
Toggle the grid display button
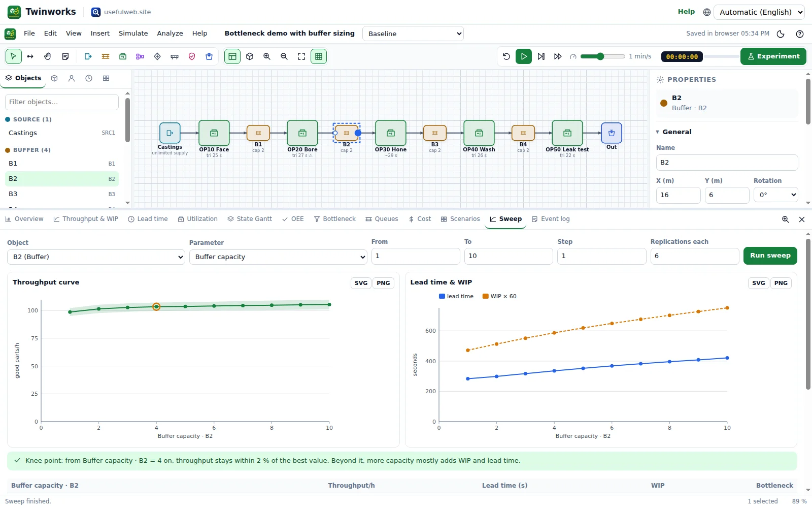point(319,56)
